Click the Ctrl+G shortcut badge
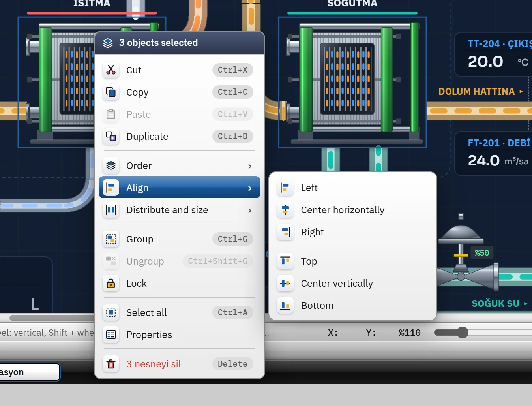Image resolution: width=532 pixels, height=406 pixels. click(232, 239)
